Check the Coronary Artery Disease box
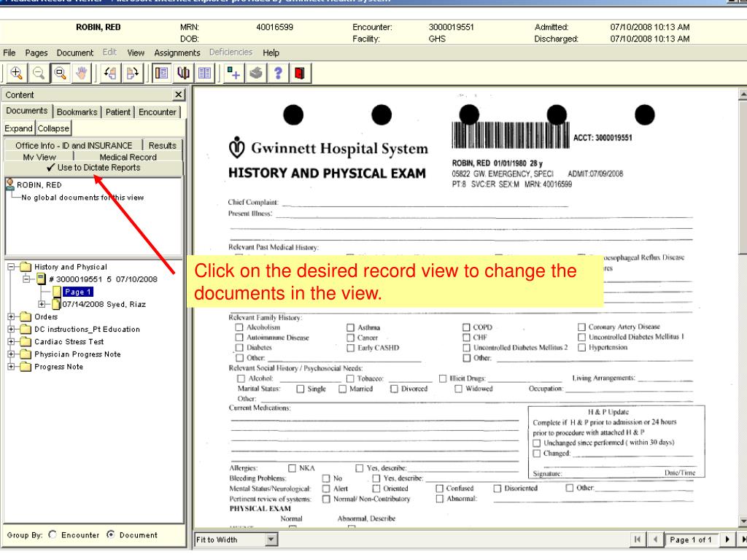 click(581, 327)
